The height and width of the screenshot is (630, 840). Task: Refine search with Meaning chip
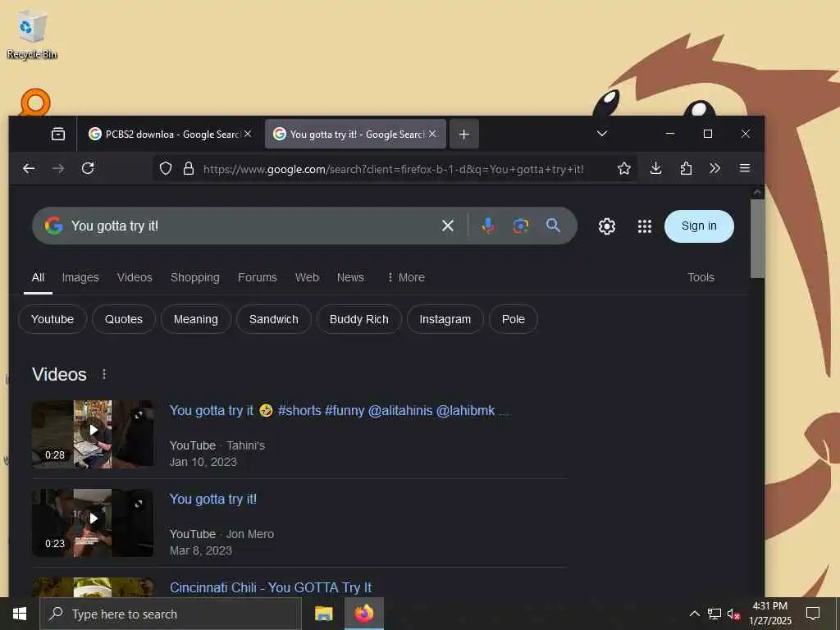(196, 319)
